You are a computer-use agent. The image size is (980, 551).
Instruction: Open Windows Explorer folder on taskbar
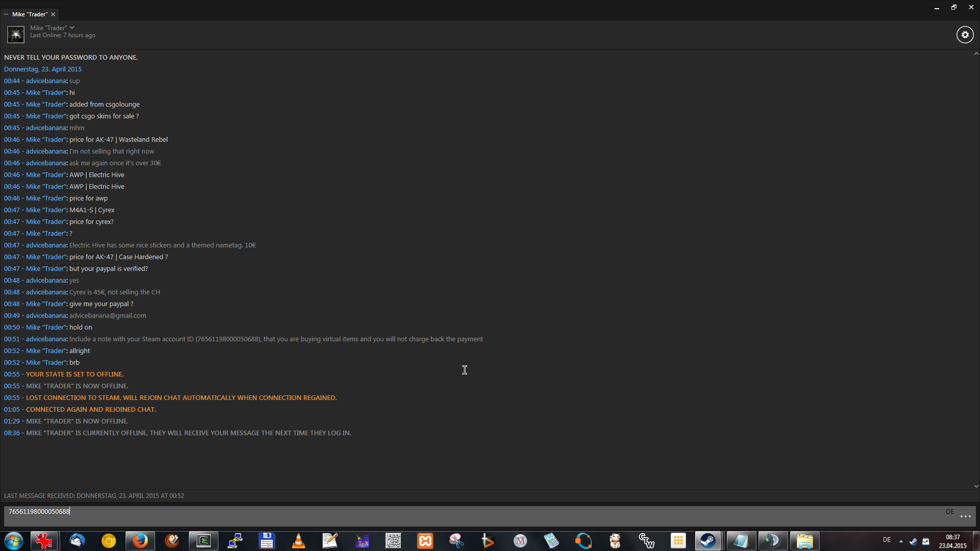pos(805,541)
